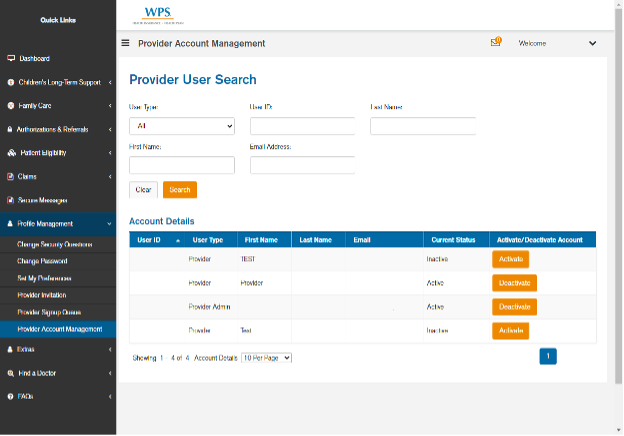Deactivate the Provider Admin account
The height and width of the screenshot is (436, 624).
tap(515, 307)
